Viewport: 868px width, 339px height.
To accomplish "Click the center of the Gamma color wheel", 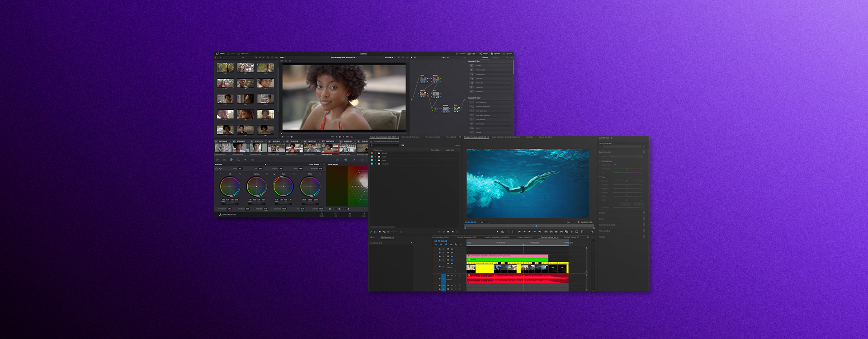I will [256, 186].
